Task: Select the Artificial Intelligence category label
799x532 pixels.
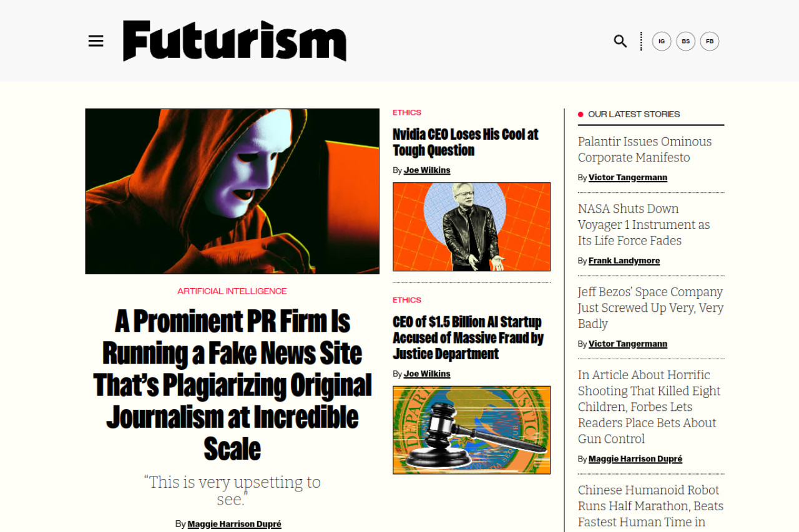Action: coord(232,291)
